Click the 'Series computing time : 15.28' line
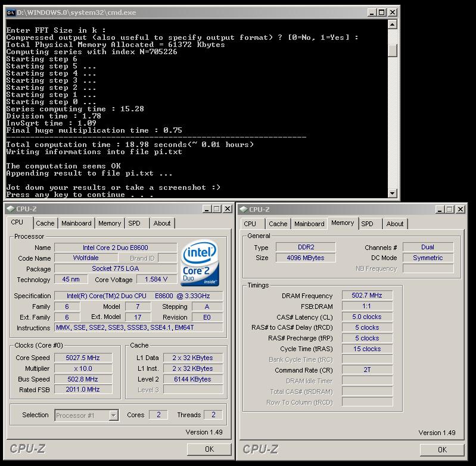This screenshot has height=466, width=476. pos(75,109)
